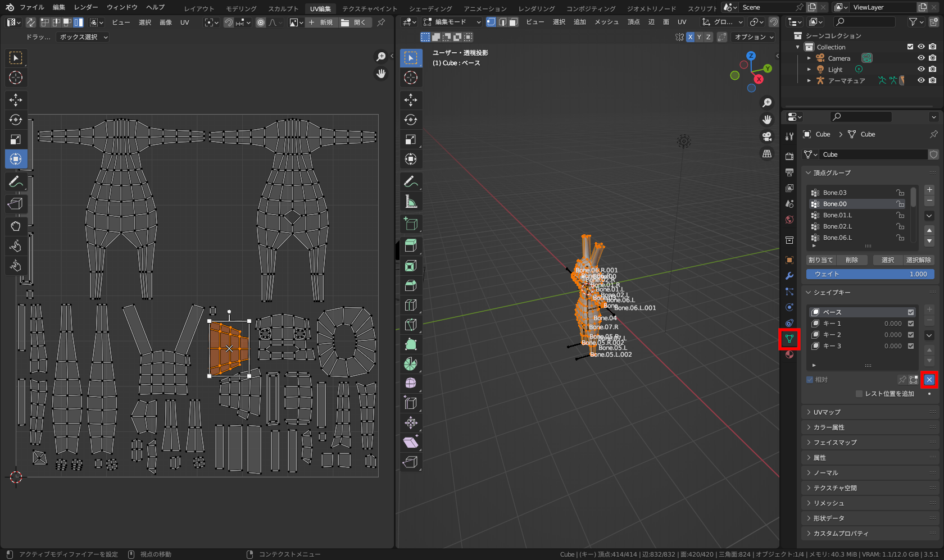
Task: Hide the Light object in outliner
Action: (x=921, y=69)
